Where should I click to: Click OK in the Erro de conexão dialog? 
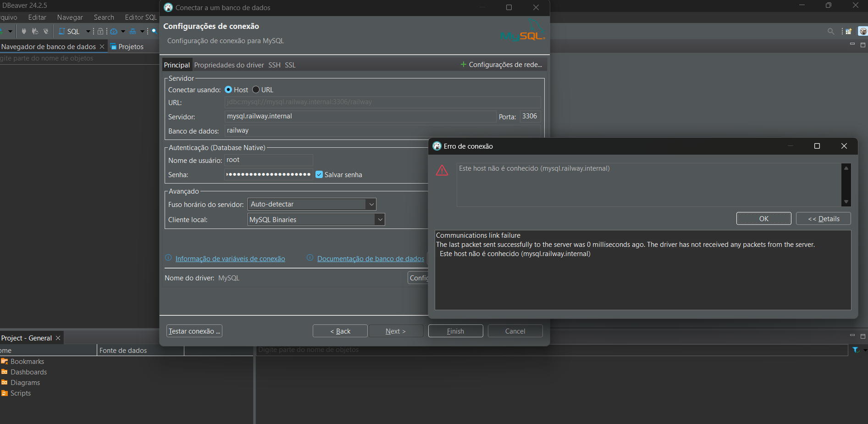pos(763,218)
